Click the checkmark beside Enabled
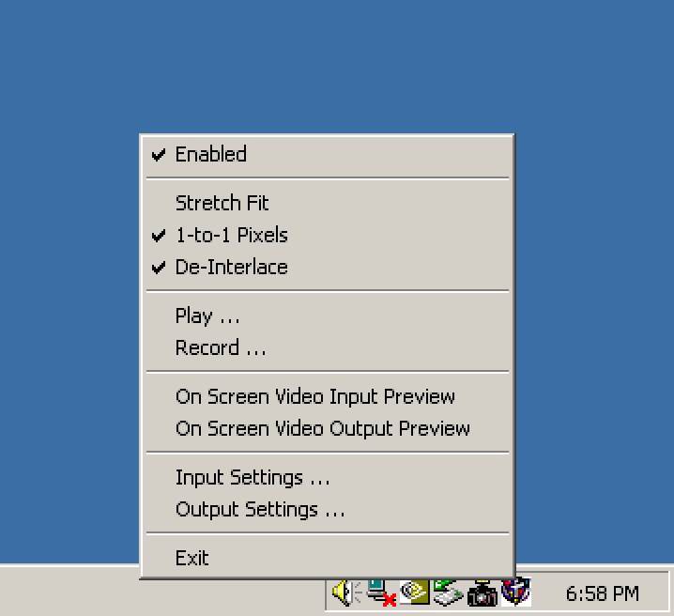Viewport: 674px width, 616px height. pos(159,155)
